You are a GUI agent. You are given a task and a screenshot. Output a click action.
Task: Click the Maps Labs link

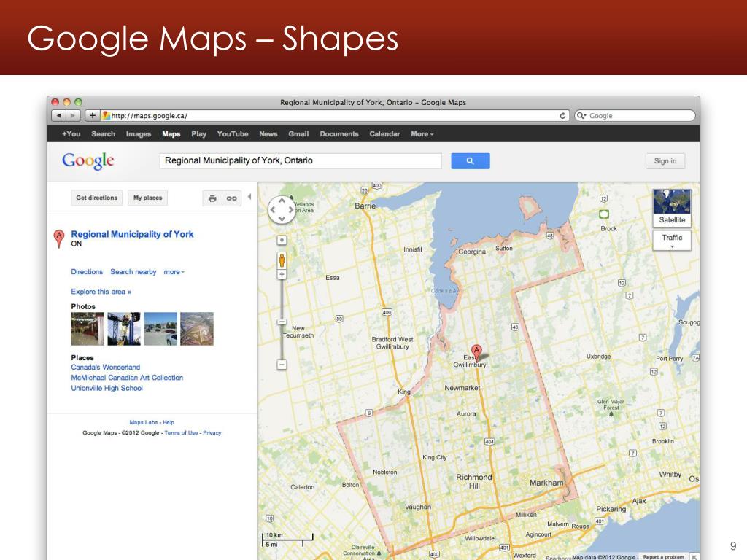point(144,422)
